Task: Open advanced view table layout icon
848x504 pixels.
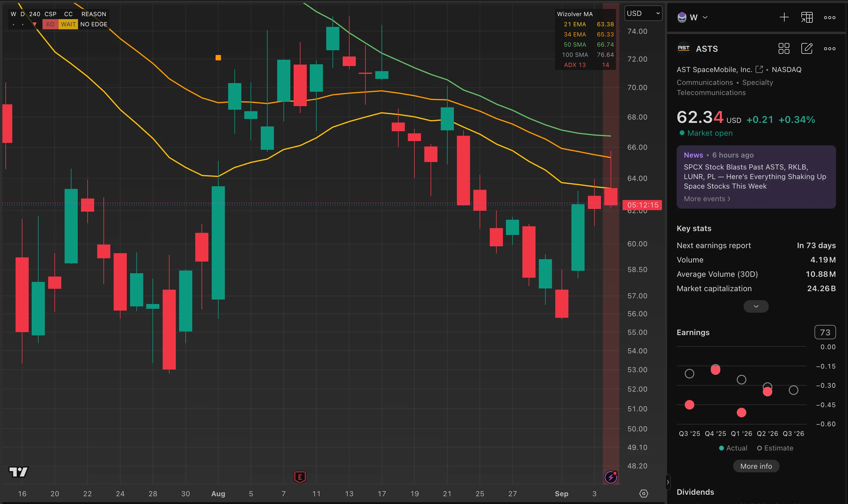Action: 806,17
